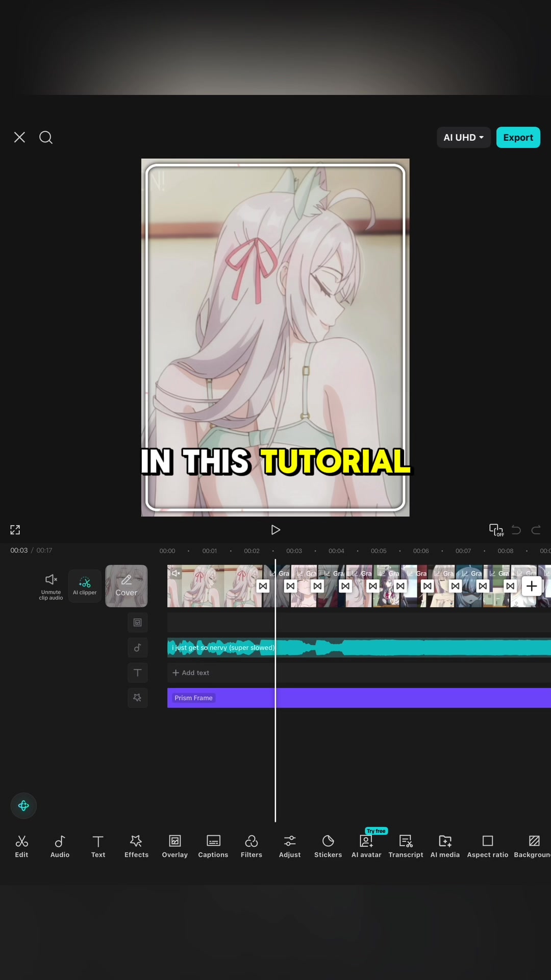Image resolution: width=551 pixels, height=980 pixels.
Task: Jump to the 00:01 mark on the ruler
Action: 210,551
